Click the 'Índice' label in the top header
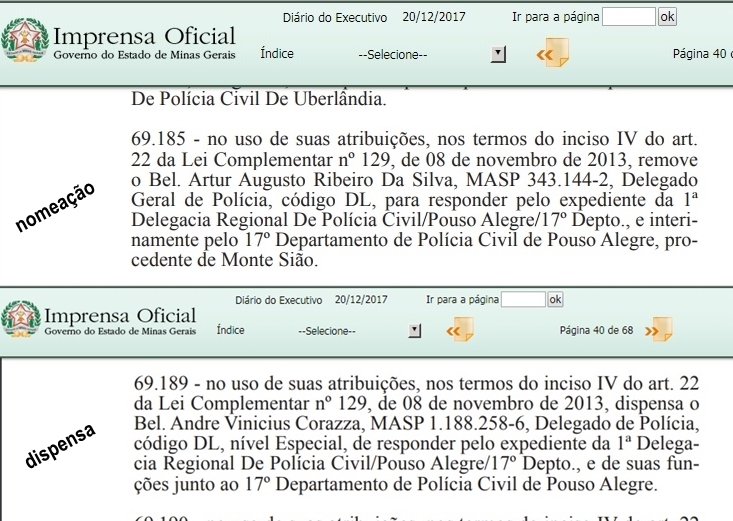 click(277, 54)
